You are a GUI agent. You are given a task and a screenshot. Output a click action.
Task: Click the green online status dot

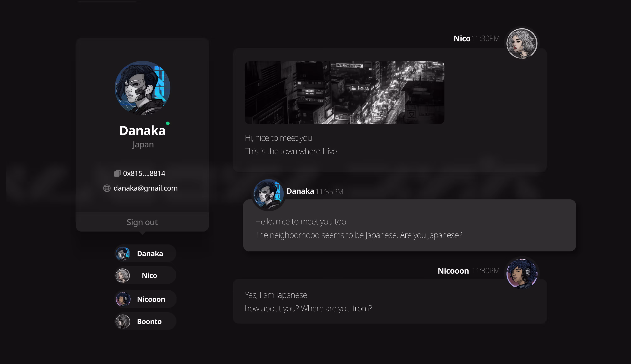pos(168,123)
